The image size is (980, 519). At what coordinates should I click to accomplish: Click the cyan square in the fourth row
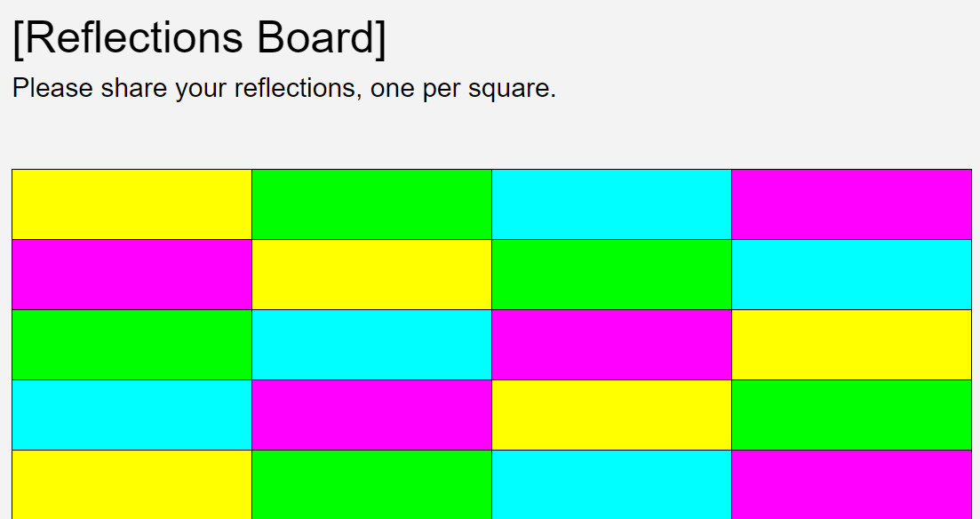point(131,415)
